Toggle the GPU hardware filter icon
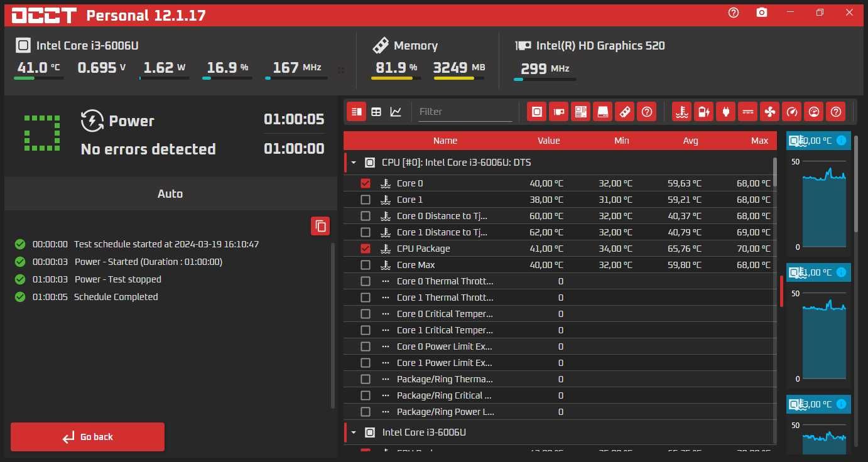The height and width of the screenshot is (462, 868). [558, 112]
